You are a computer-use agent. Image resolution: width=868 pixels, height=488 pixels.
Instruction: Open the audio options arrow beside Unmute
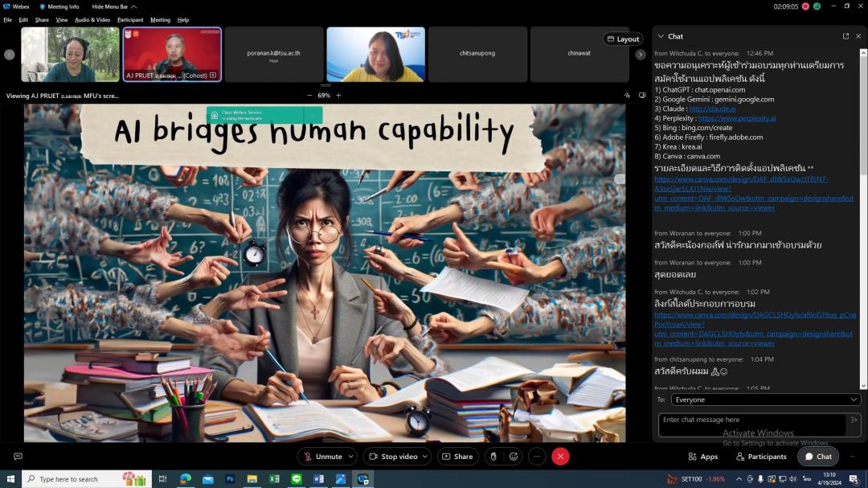(350, 457)
